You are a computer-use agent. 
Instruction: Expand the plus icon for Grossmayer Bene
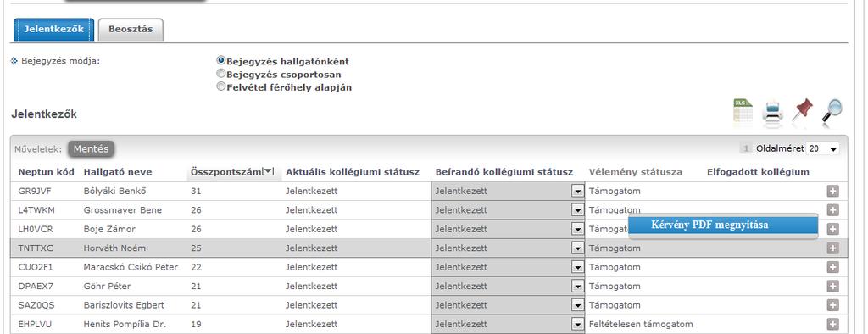coord(832,210)
